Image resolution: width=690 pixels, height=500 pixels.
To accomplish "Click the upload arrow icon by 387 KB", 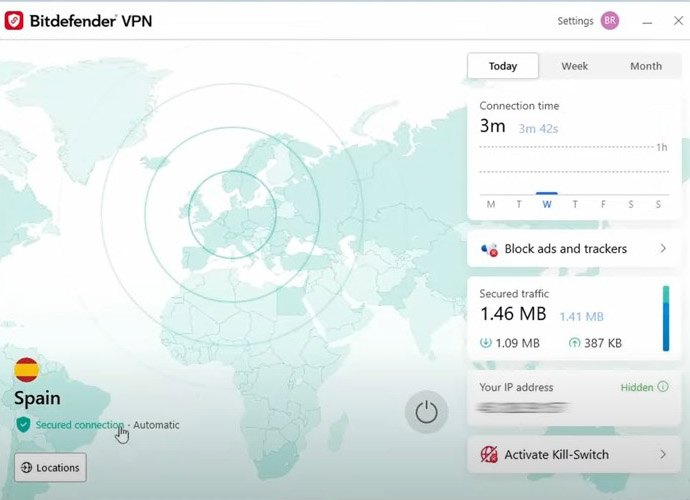I will coord(574,343).
